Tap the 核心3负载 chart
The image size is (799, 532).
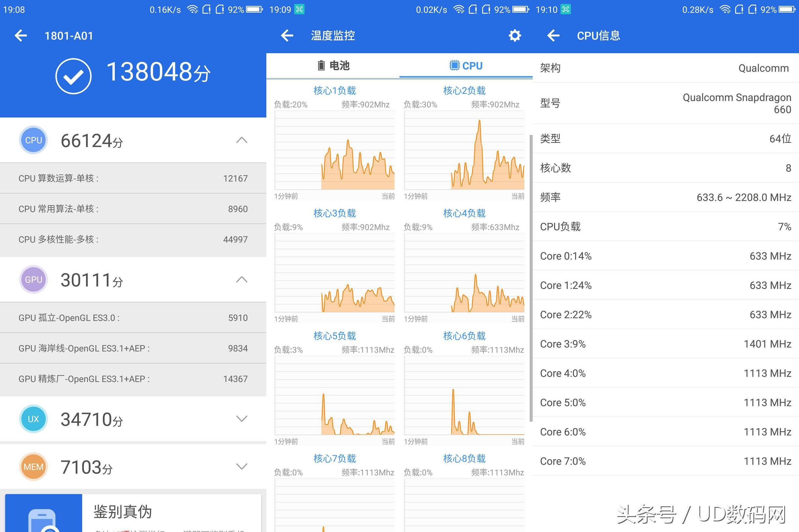(x=334, y=273)
